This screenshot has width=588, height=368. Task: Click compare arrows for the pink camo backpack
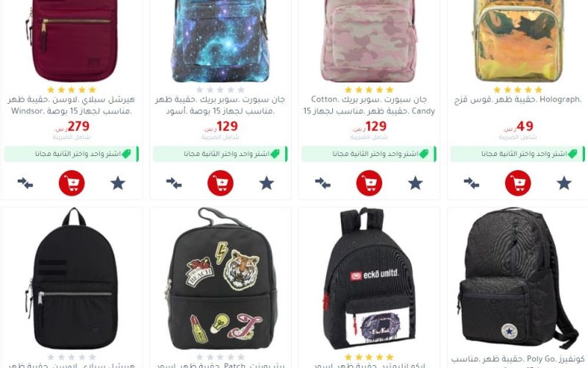[x=323, y=183]
